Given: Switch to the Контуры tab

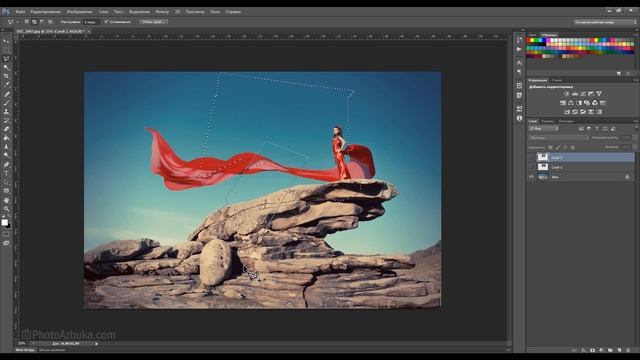Looking at the screenshot, I should pyautogui.click(x=566, y=121).
